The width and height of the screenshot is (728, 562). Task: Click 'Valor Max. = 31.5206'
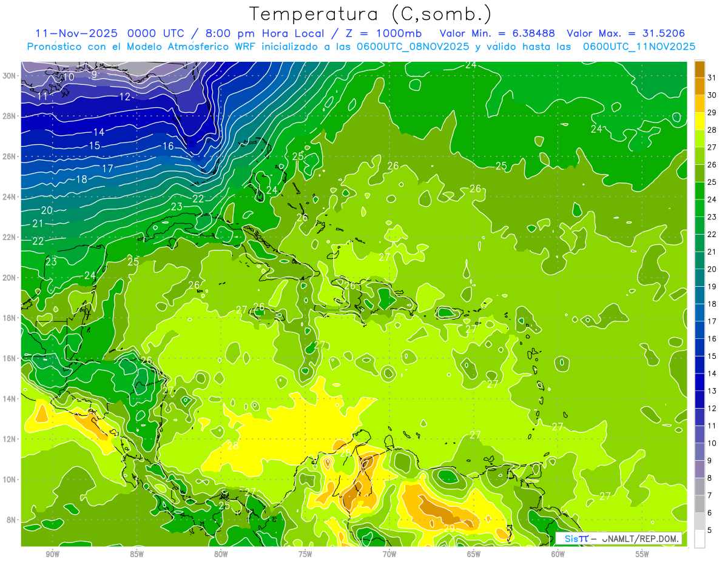pos(626,33)
